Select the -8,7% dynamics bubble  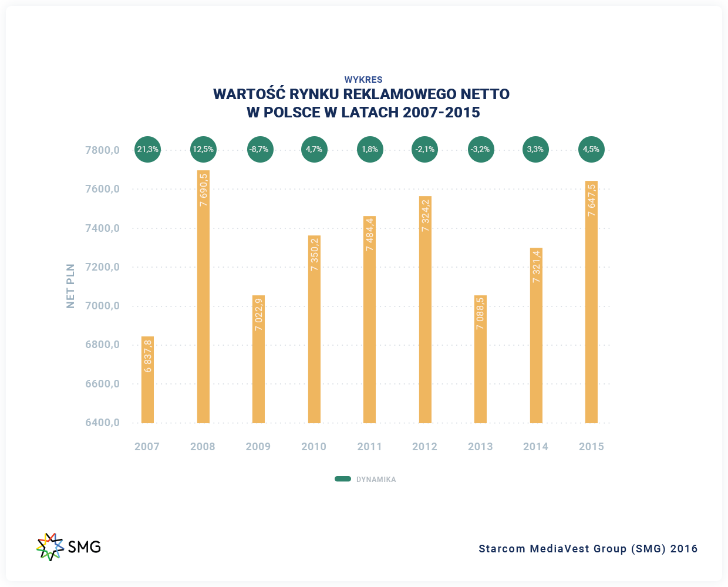(258, 149)
